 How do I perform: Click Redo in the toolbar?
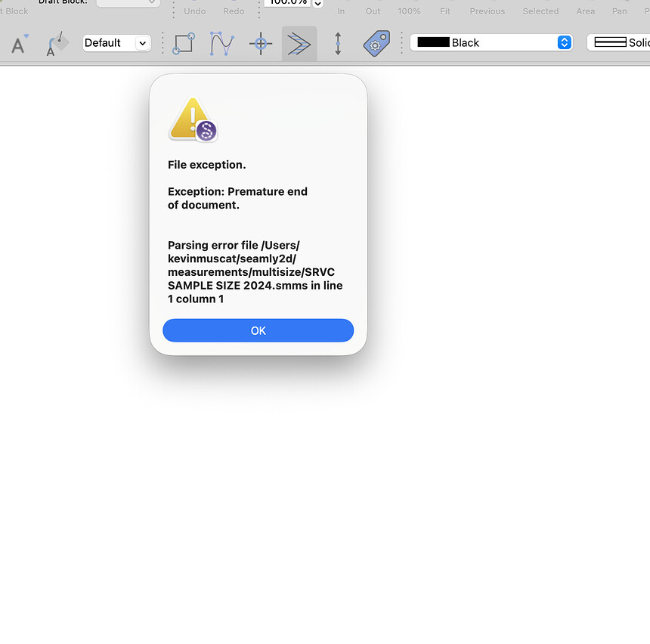234,11
